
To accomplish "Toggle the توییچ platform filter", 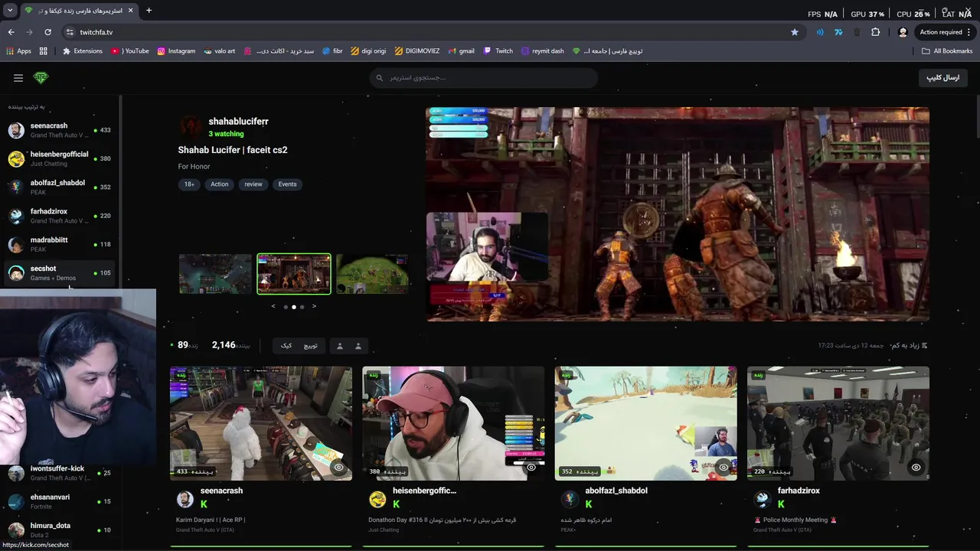I will (311, 346).
